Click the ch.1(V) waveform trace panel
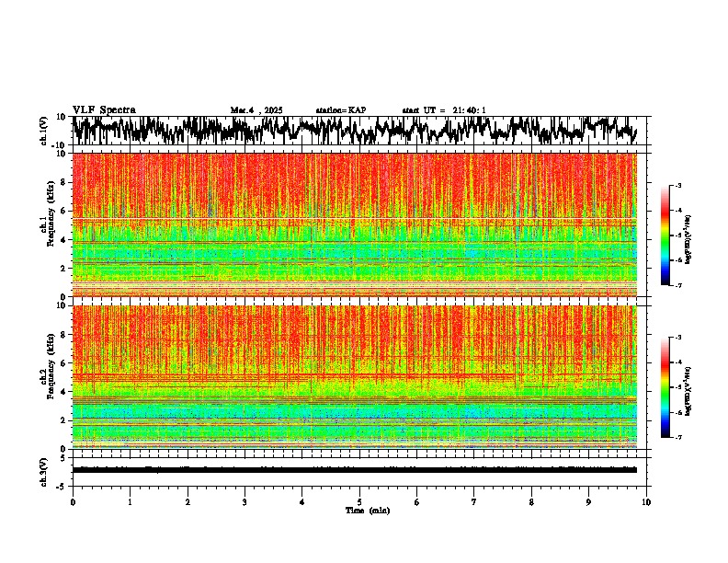728x563 pixels. (361, 131)
